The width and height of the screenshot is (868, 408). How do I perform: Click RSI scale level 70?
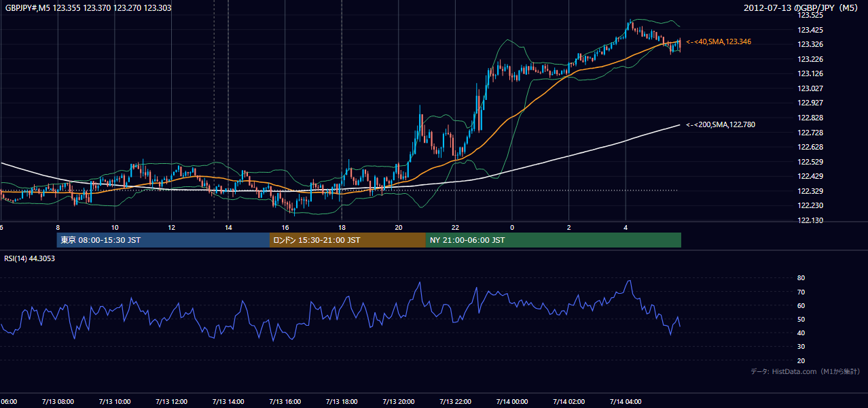[801, 292]
